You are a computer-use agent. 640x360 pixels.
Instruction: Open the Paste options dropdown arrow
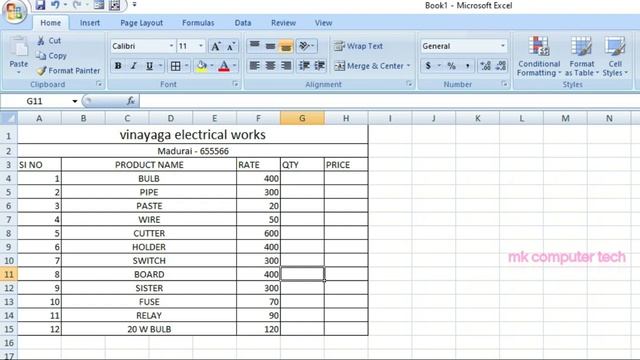(19, 73)
